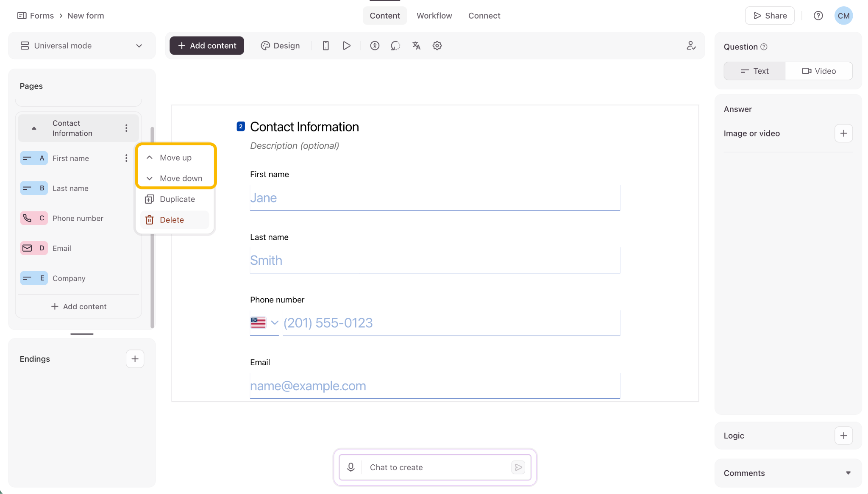Open form settings gear icon
This screenshot has height=494, width=868.
[x=437, y=46]
